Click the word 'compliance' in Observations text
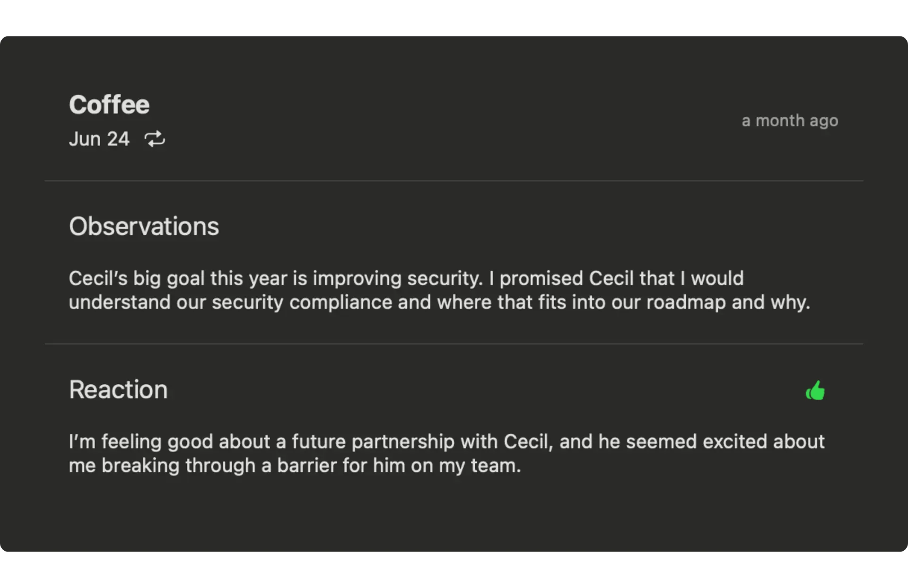 point(340,303)
